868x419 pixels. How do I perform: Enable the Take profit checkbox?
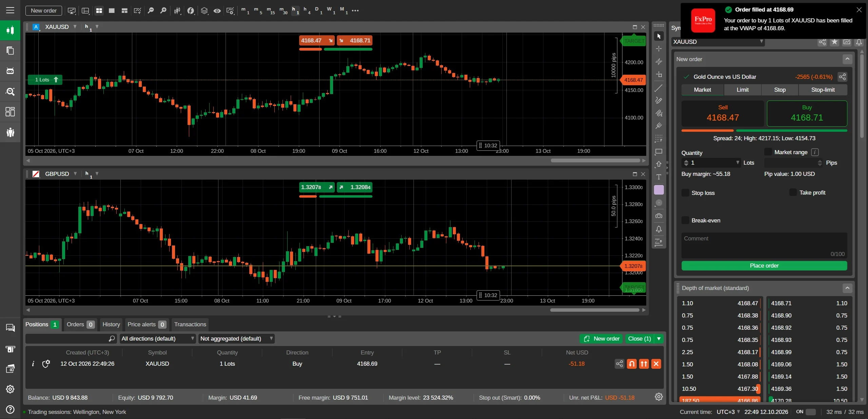point(793,192)
